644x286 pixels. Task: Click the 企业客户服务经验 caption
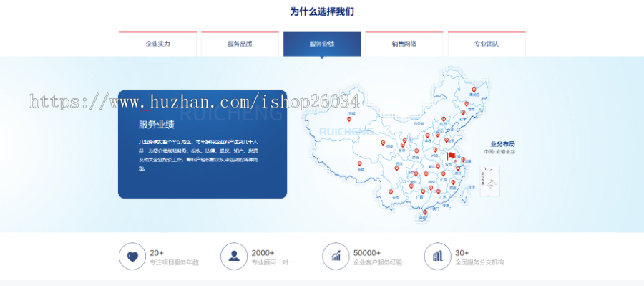pos(378,262)
